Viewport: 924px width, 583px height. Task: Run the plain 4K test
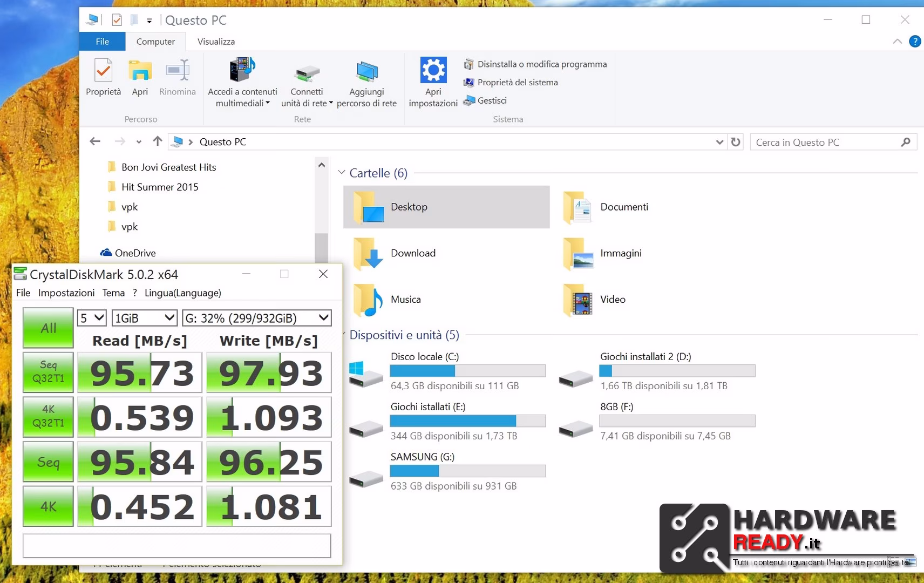point(48,506)
